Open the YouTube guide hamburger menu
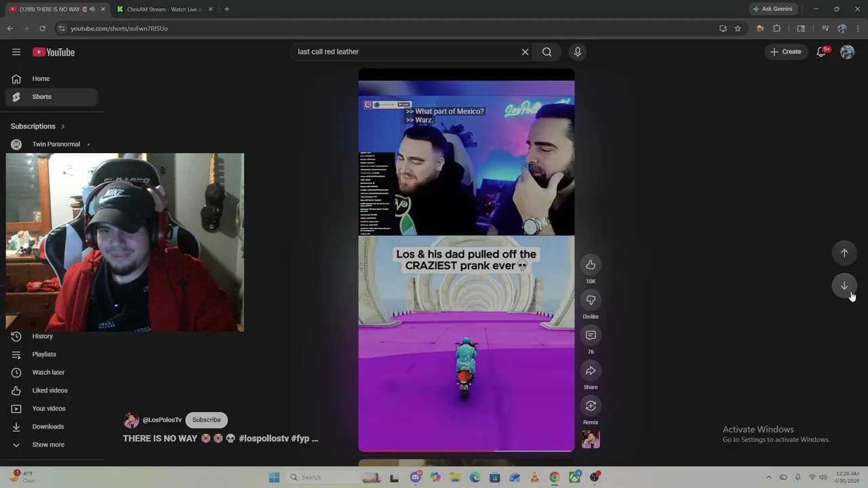Image resolution: width=868 pixels, height=488 pixels. pos(16,52)
